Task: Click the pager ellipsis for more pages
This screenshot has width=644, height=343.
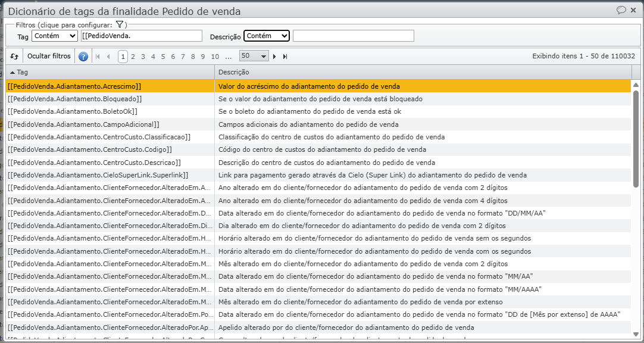Action: 229,57
